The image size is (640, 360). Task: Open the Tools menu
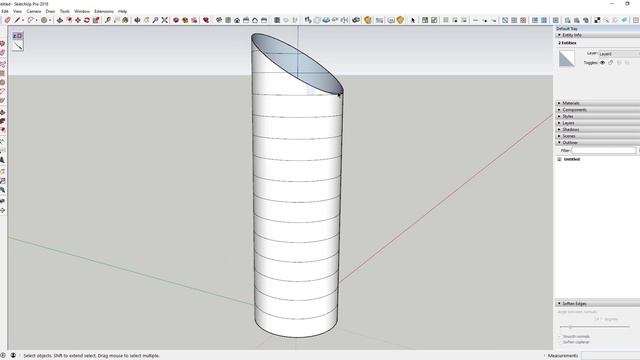pos(64,11)
